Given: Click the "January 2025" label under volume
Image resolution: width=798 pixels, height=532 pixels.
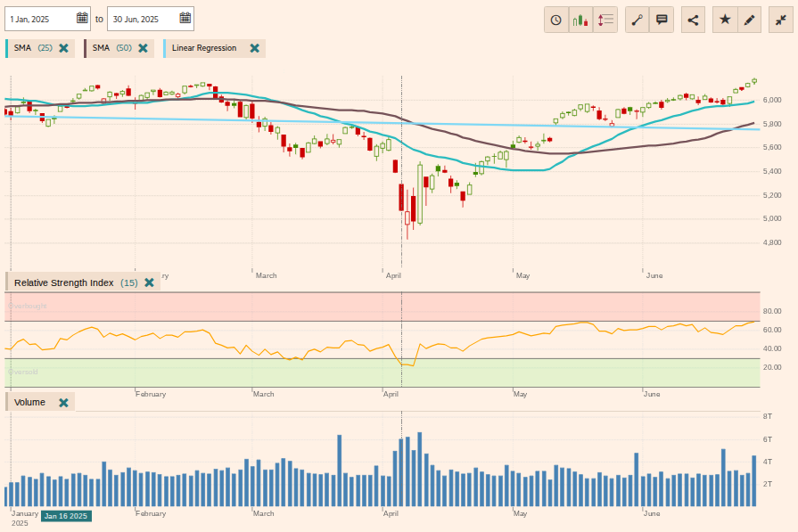Looking at the screenshot, I should [x=24, y=519].
